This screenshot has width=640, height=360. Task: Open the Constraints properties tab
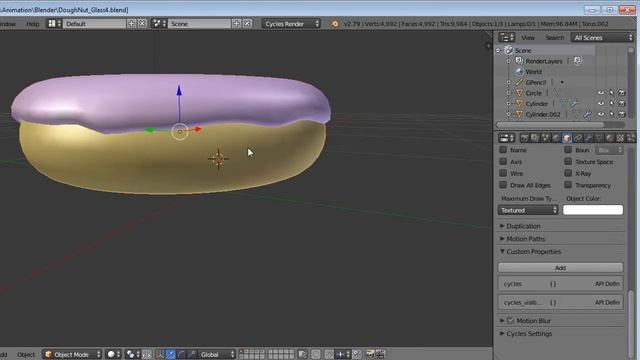click(x=578, y=138)
